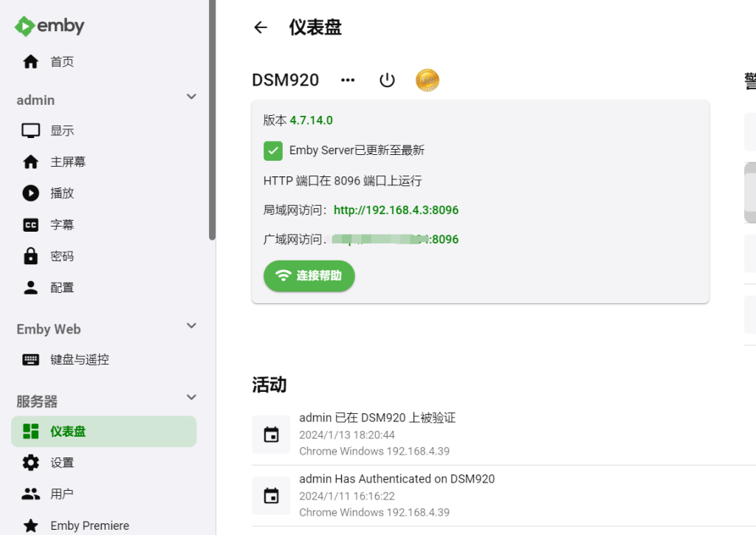
Task: Open 设置 gear icon
Action: [x=31, y=463]
